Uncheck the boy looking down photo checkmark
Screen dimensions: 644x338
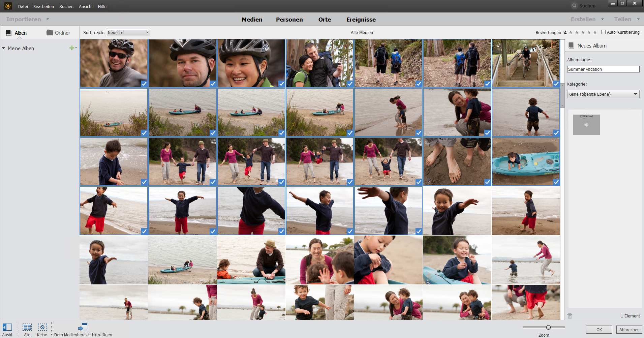coord(144,182)
